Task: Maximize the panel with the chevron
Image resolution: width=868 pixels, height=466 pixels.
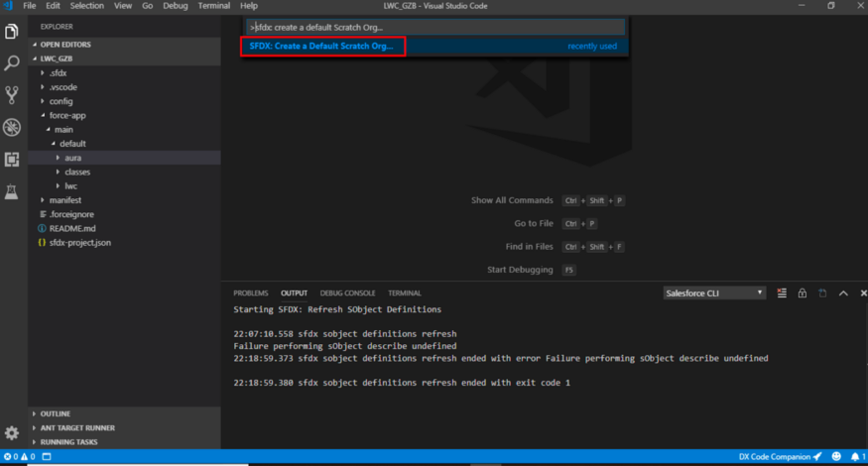Action: (x=843, y=293)
